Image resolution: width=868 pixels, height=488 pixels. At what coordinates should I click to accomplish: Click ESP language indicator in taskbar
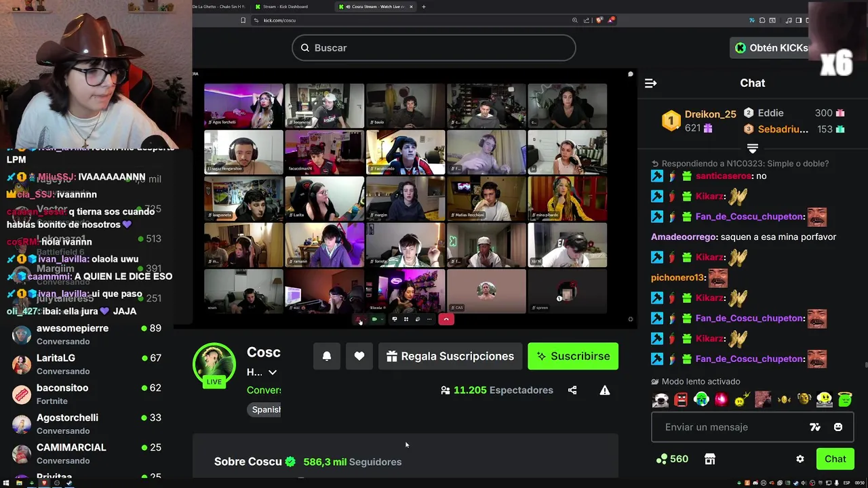pyautogui.click(x=846, y=483)
